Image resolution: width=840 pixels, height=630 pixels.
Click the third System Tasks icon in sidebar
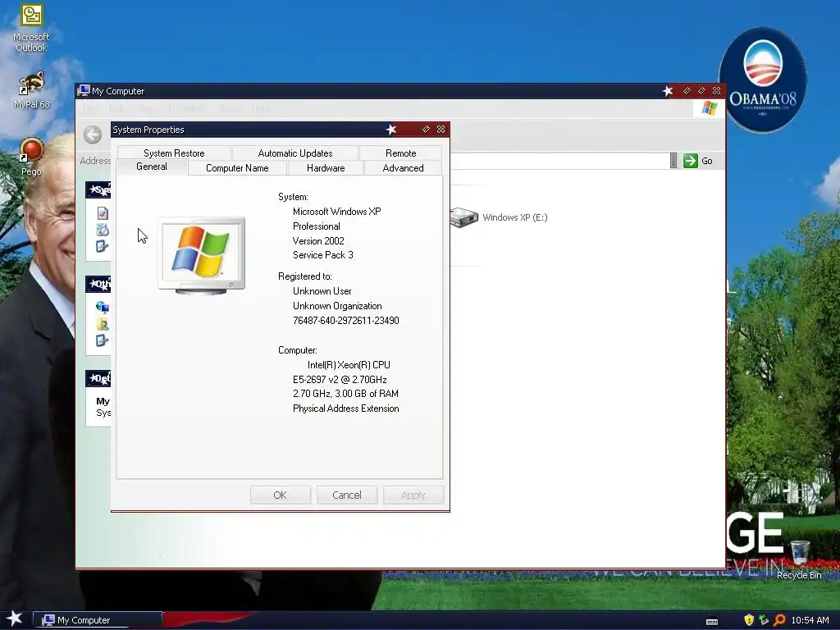[x=102, y=246]
